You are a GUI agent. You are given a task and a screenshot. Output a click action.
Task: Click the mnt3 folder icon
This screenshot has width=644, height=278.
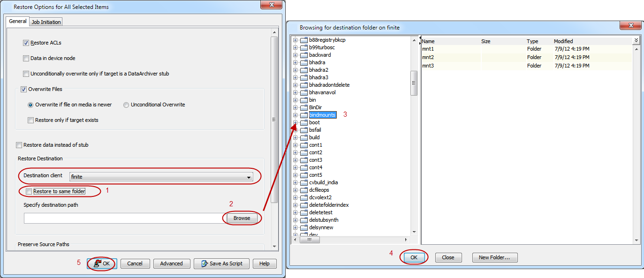[x=428, y=65]
